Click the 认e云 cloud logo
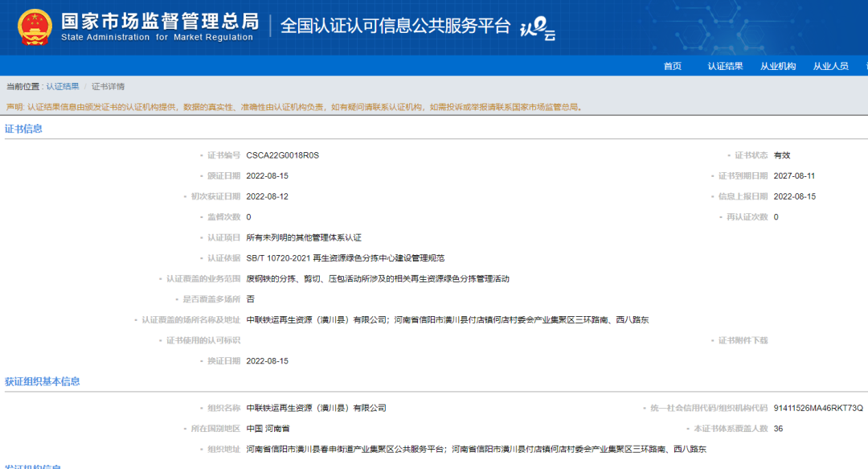The height and width of the screenshot is (469, 868). [538, 28]
